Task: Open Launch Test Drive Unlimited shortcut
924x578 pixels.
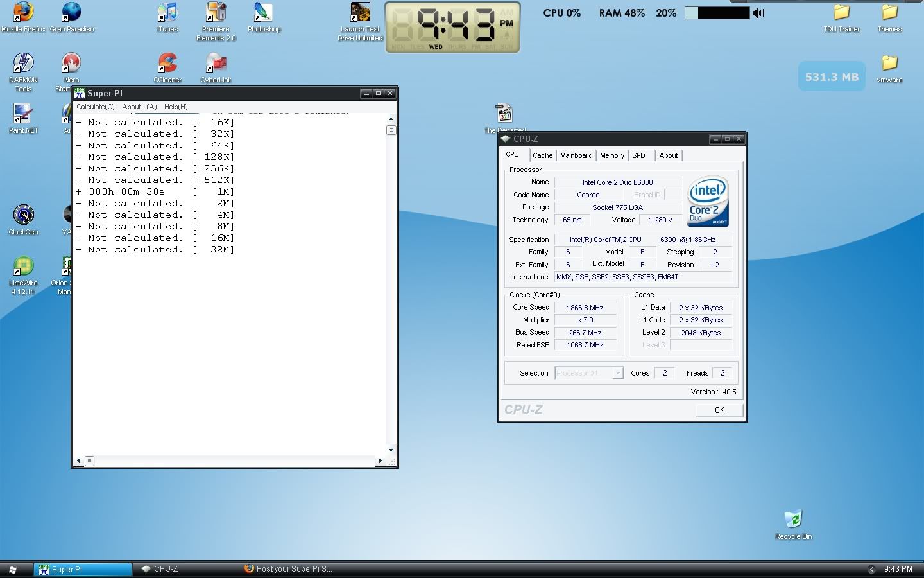Action: [360, 21]
